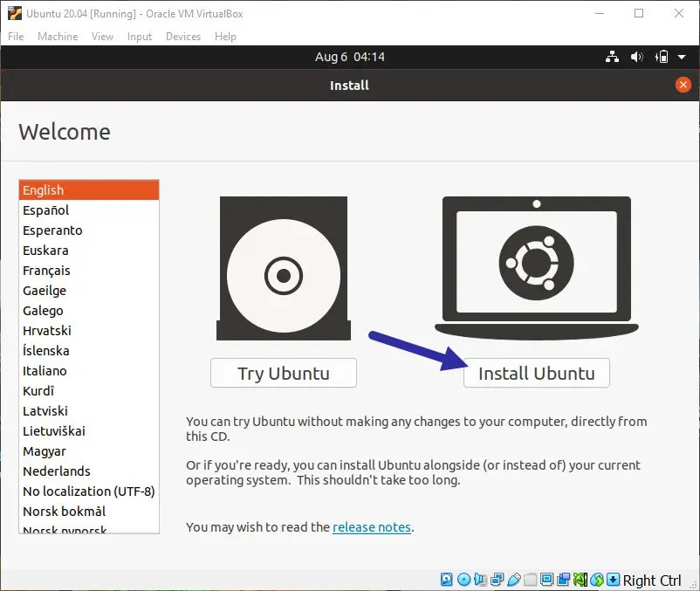
Task: Open the system status dropdown arrow
Action: (682, 57)
